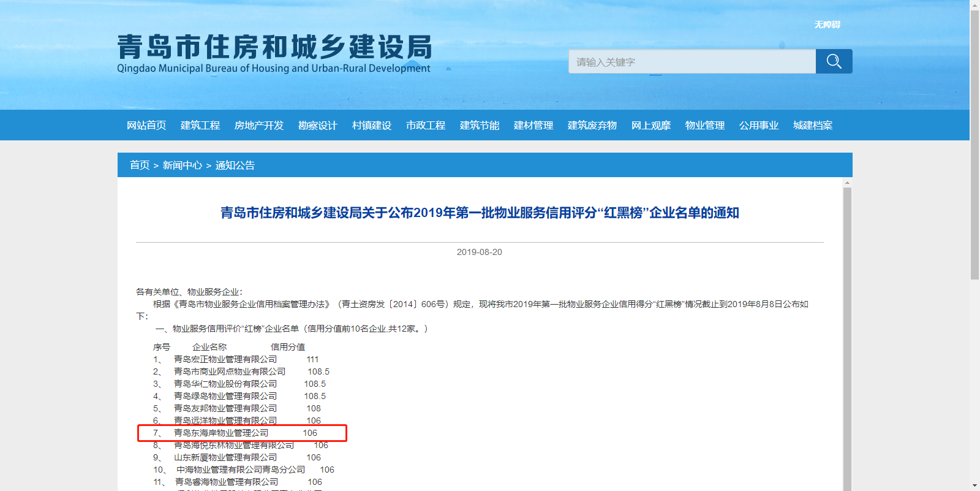Click the 新闻中心 breadcrumb link

183,166
